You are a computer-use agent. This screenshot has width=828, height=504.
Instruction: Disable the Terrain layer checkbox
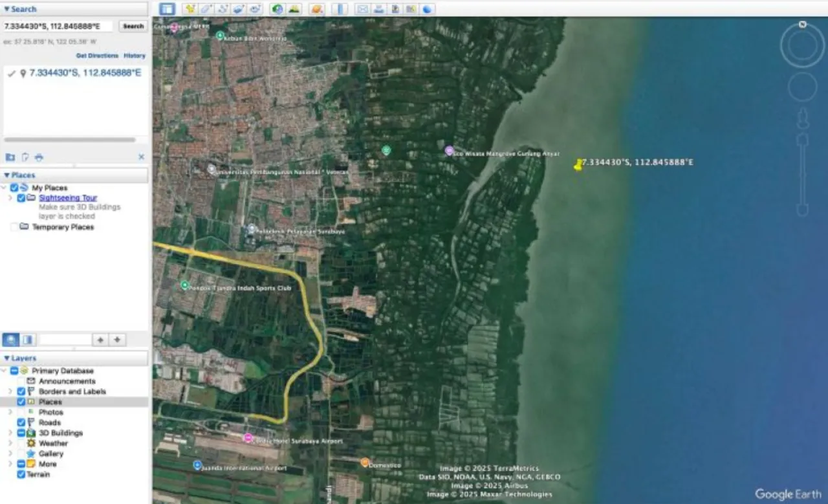[21, 474]
